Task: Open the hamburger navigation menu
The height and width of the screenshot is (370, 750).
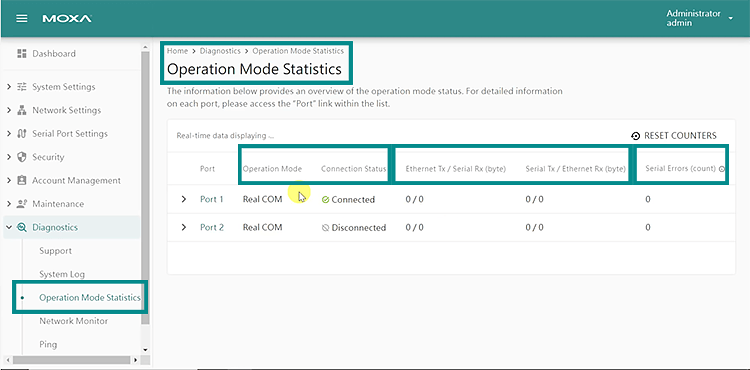Action: pyautogui.click(x=22, y=19)
